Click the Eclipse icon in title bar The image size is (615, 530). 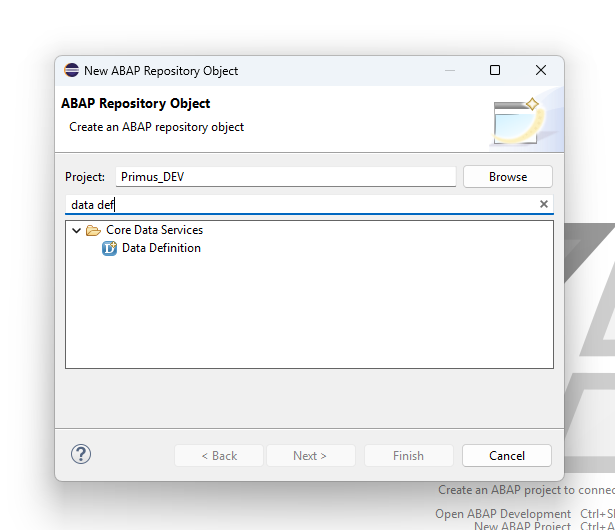(x=71, y=70)
